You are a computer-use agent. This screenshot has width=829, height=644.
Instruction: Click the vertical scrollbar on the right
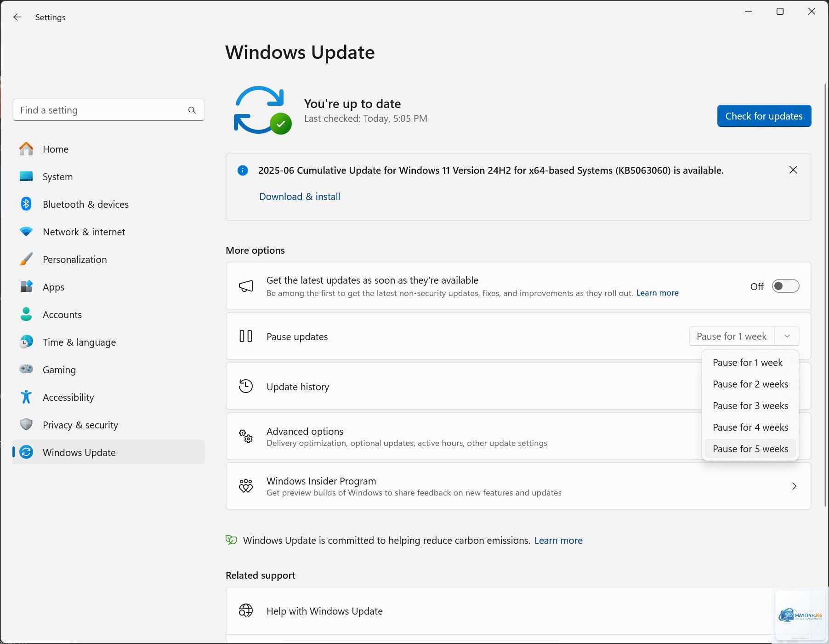pos(826,294)
